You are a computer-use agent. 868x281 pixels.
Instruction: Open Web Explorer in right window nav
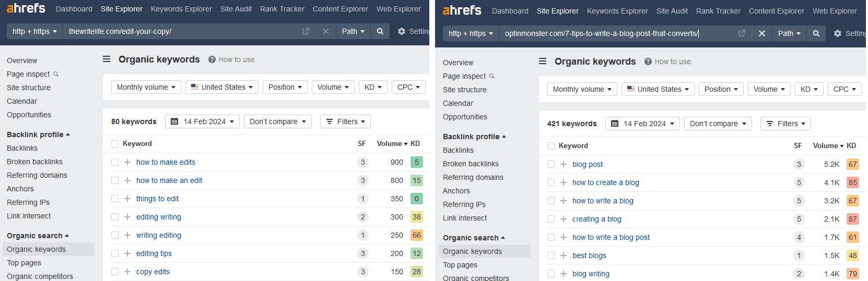[x=835, y=11]
